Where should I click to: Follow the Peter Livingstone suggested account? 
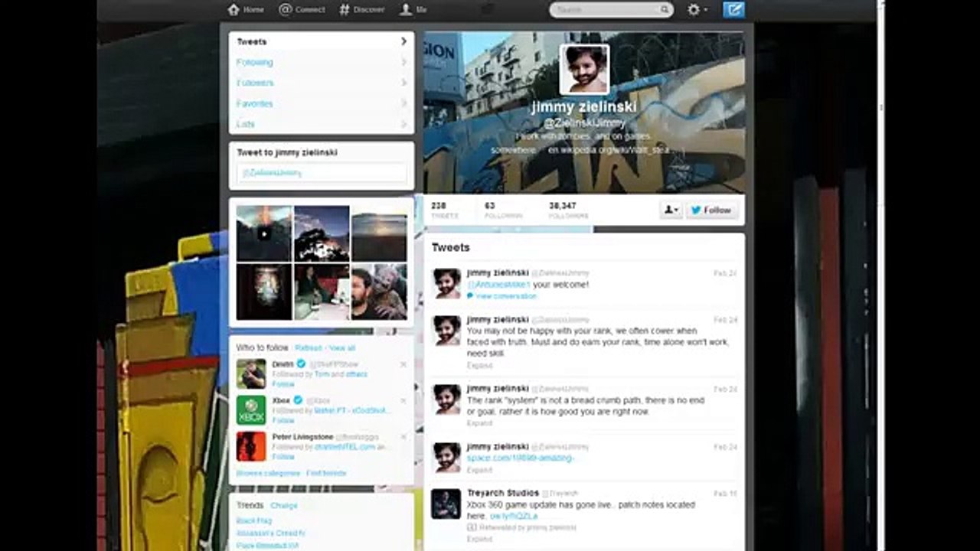click(283, 457)
